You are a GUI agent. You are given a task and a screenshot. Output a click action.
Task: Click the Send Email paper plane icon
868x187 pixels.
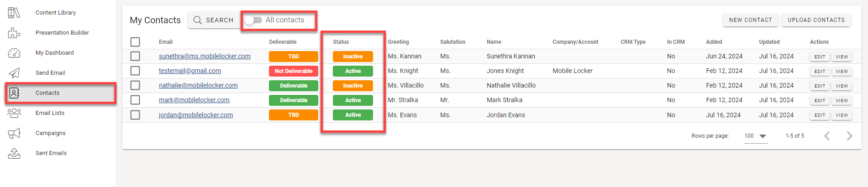[x=14, y=73]
